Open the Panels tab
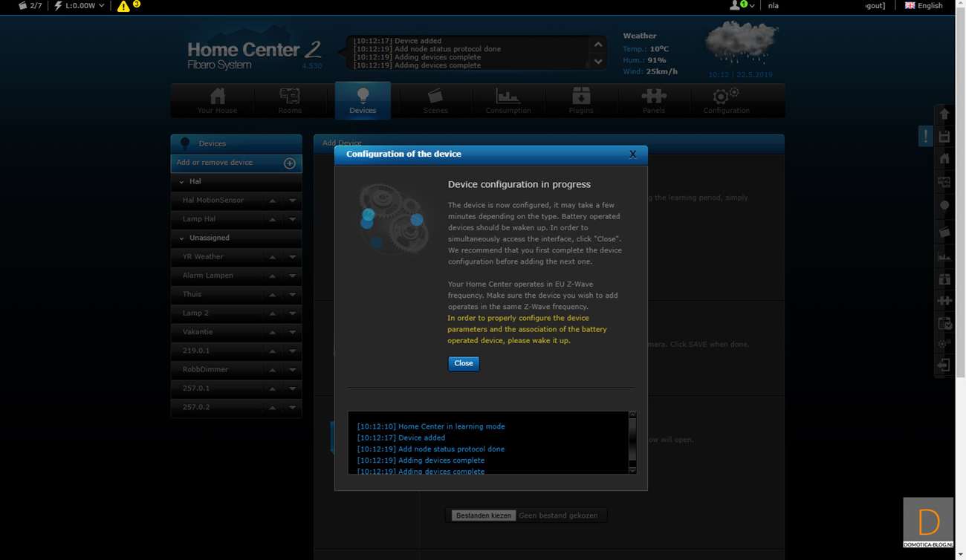 (x=654, y=100)
